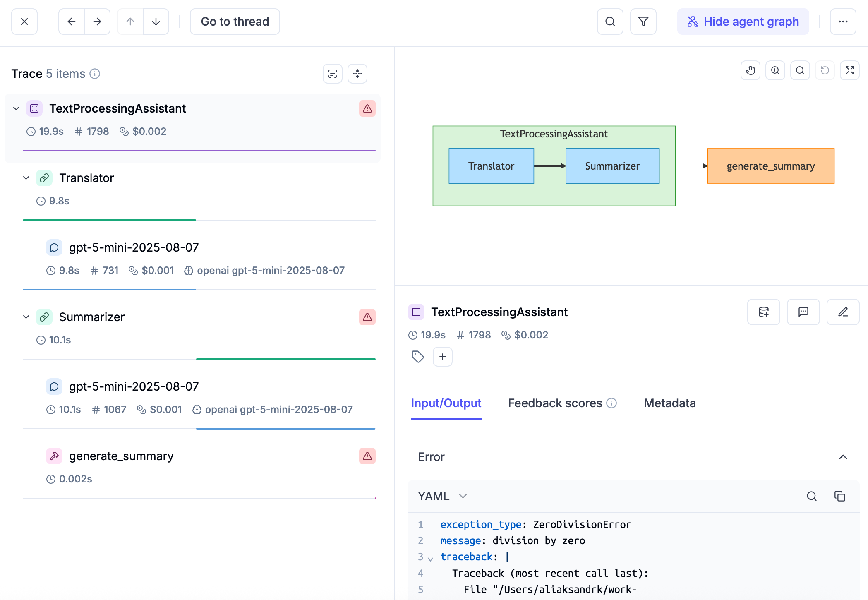Collapse the Translator span in the trace tree

[x=26, y=178]
